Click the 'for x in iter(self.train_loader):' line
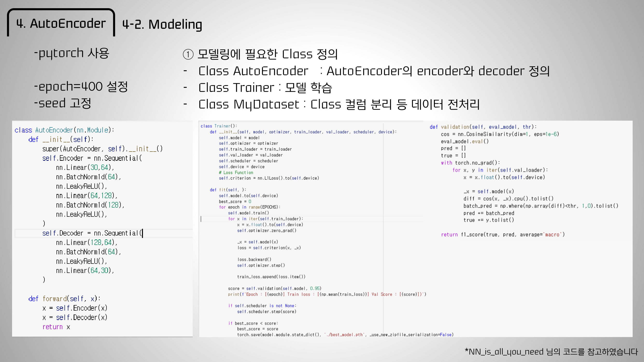Viewport: 644px width, 362px height. pos(266,219)
